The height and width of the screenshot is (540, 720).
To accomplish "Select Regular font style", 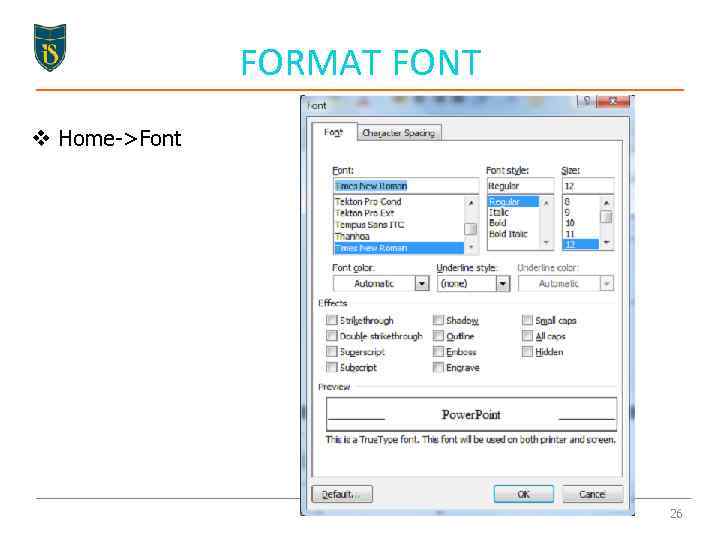I will click(513, 202).
